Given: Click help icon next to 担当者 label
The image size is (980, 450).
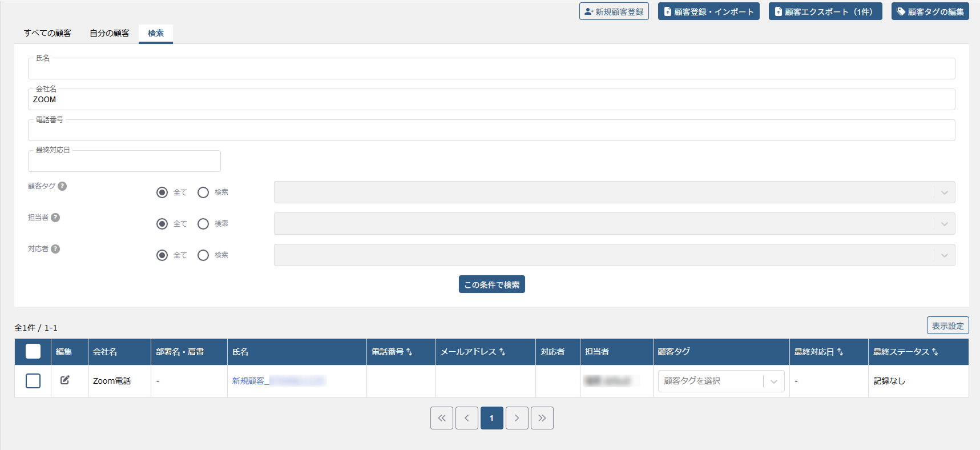Looking at the screenshot, I should pos(55,218).
